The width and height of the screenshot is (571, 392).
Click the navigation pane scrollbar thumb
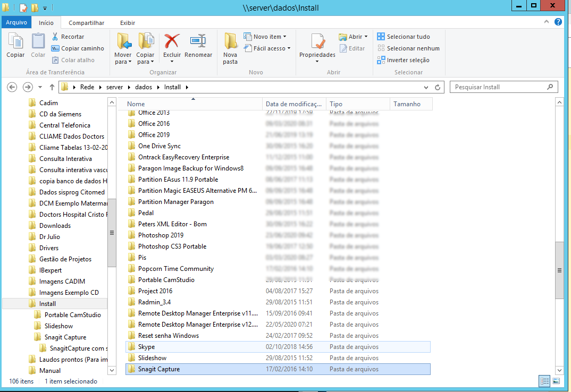[x=112, y=233]
